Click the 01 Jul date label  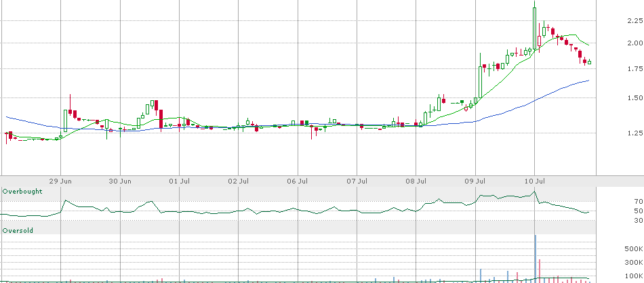point(180,181)
